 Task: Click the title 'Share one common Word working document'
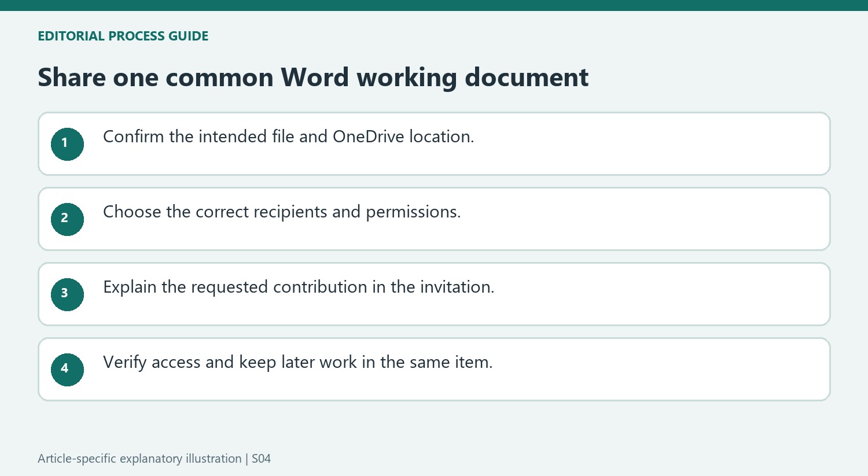coord(313,78)
